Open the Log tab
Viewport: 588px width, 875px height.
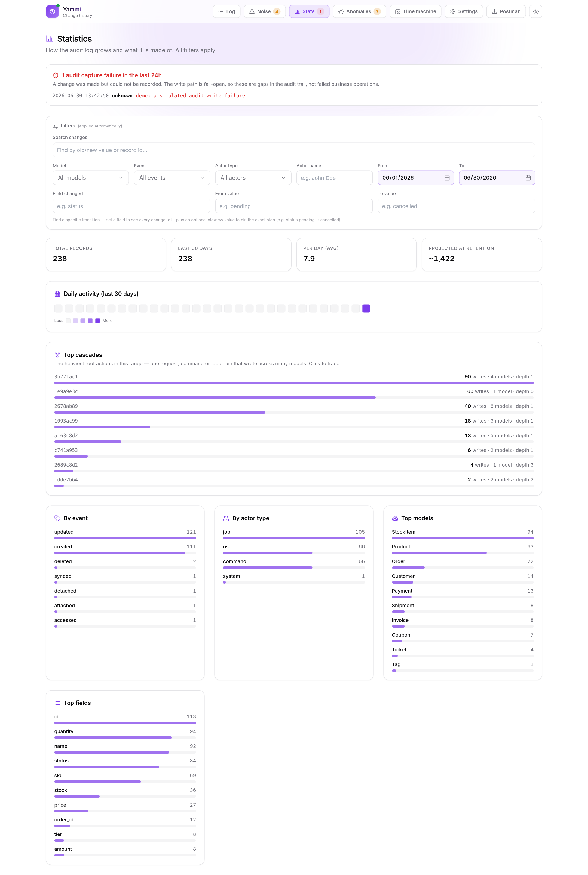226,12
